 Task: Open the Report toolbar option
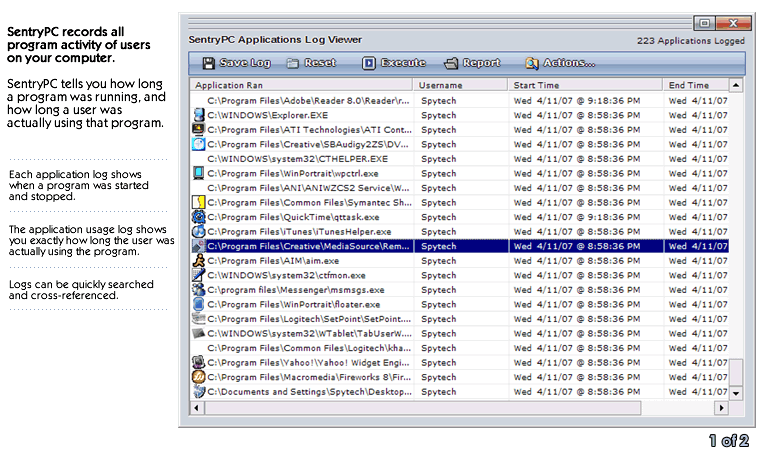point(472,63)
